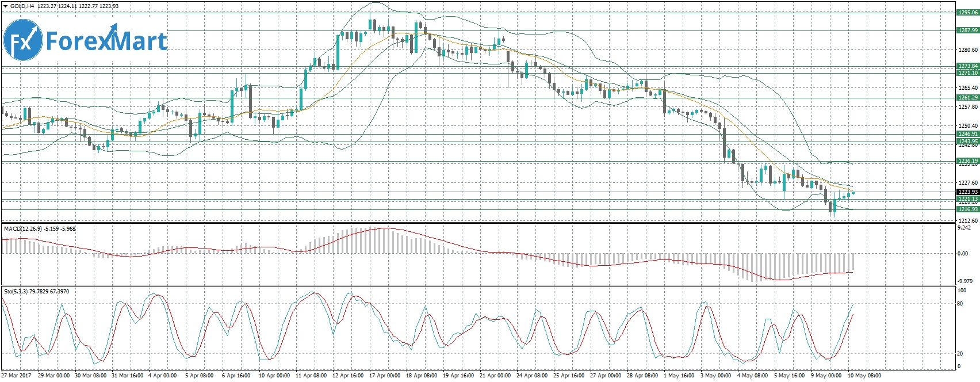Click the 1287.99 level price label

(x=967, y=30)
